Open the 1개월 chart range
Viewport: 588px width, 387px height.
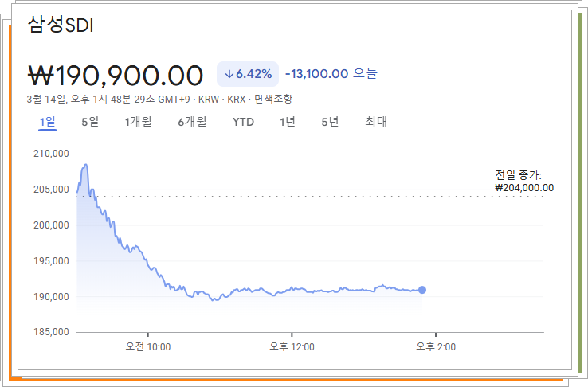[138, 122]
